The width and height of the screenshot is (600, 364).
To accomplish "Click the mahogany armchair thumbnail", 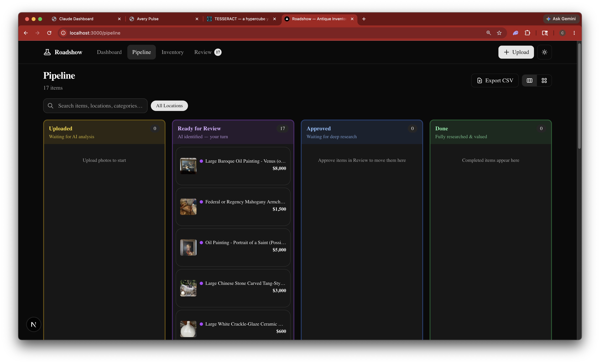I will pos(188,207).
